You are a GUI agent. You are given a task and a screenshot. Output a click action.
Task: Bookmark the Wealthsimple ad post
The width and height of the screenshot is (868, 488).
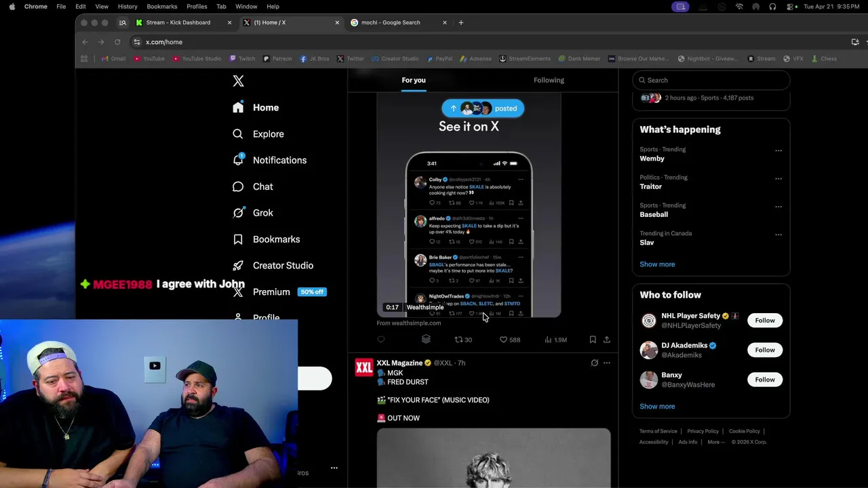pyautogui.click(x=593, y=340)
